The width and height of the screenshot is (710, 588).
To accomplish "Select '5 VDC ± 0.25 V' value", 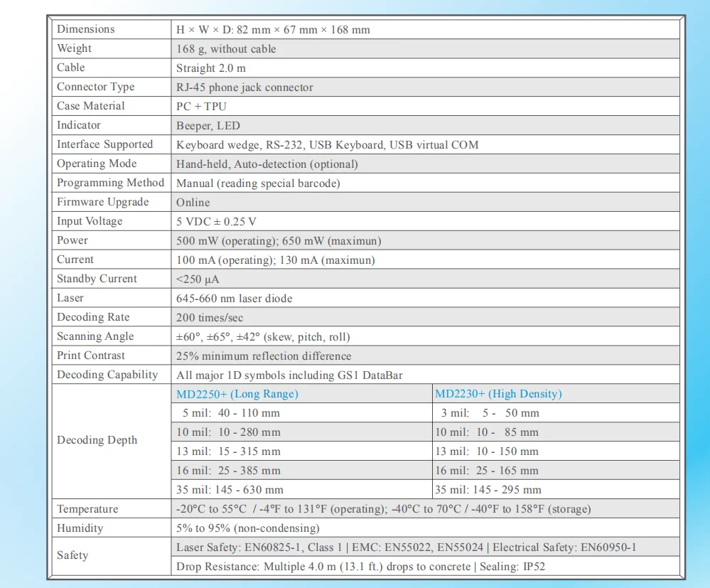I will coord(216,222).
